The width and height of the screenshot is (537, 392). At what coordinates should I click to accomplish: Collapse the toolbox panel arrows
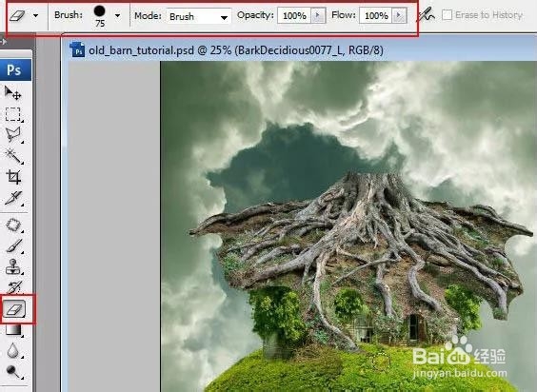coord(3,42)
